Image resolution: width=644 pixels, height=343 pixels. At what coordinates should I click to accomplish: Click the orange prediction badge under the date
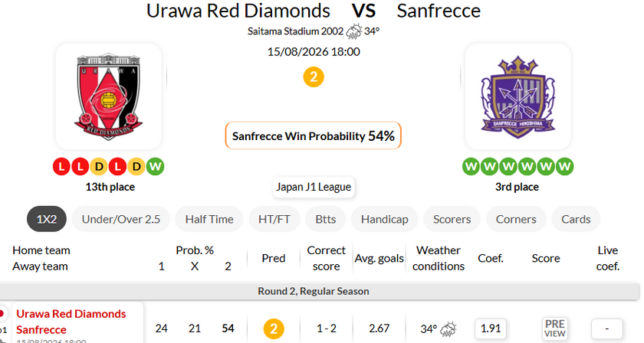(314, 77)
